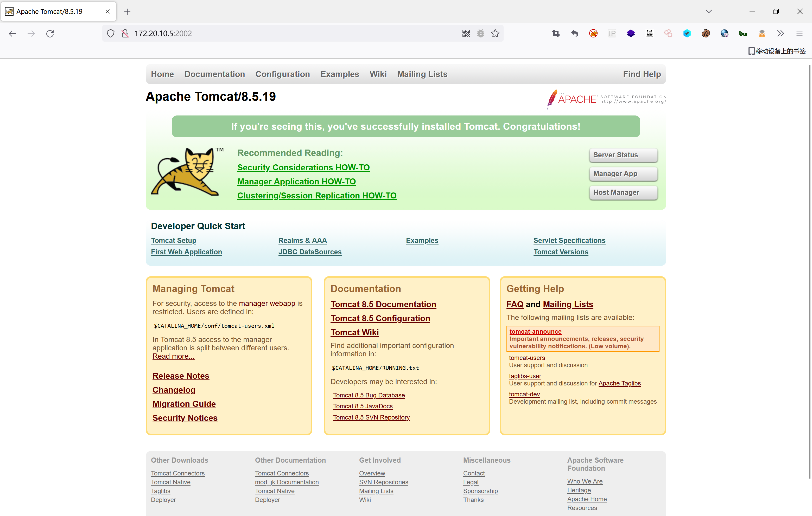Reload the page with refresh icon
This screenshot has width=812, height=516.
point(50,33)
